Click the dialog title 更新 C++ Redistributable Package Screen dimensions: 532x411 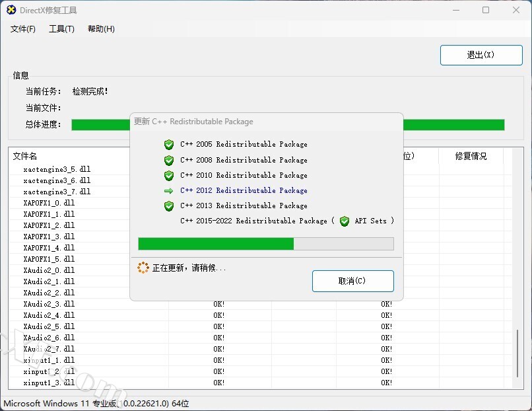click(193, 122)
